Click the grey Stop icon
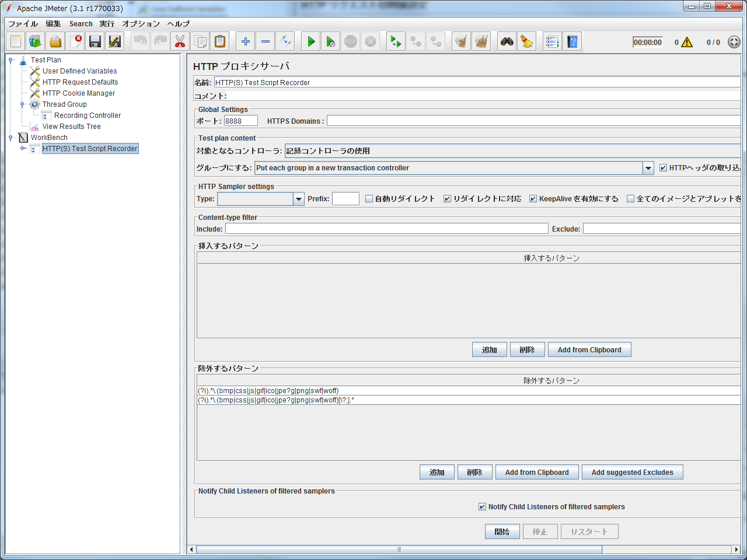 click(351, 41)
